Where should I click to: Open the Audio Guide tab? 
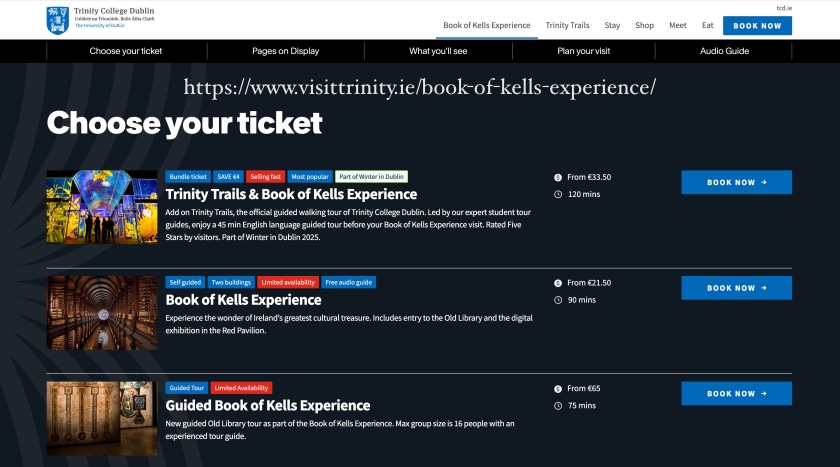point(724,51)
